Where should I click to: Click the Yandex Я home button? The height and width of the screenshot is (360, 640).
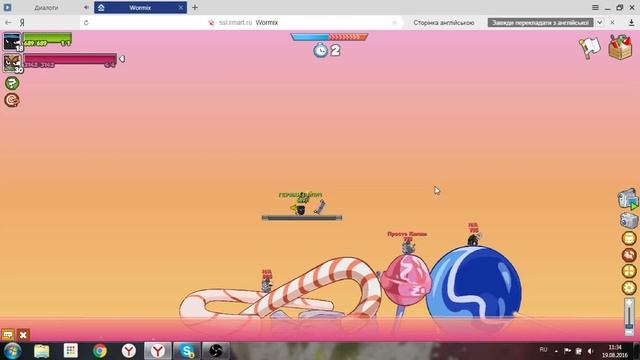[22, 22]
